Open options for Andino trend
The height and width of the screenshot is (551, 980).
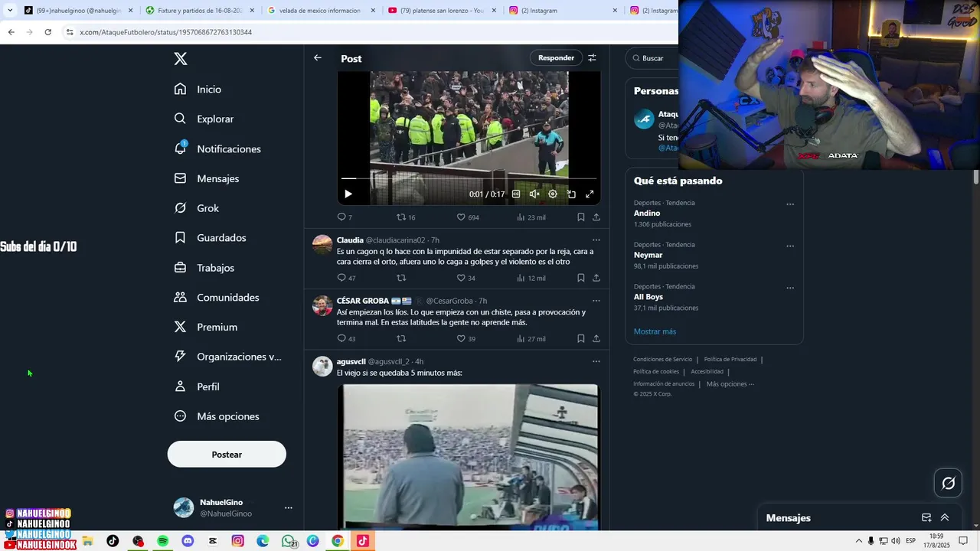pos(790,204)
